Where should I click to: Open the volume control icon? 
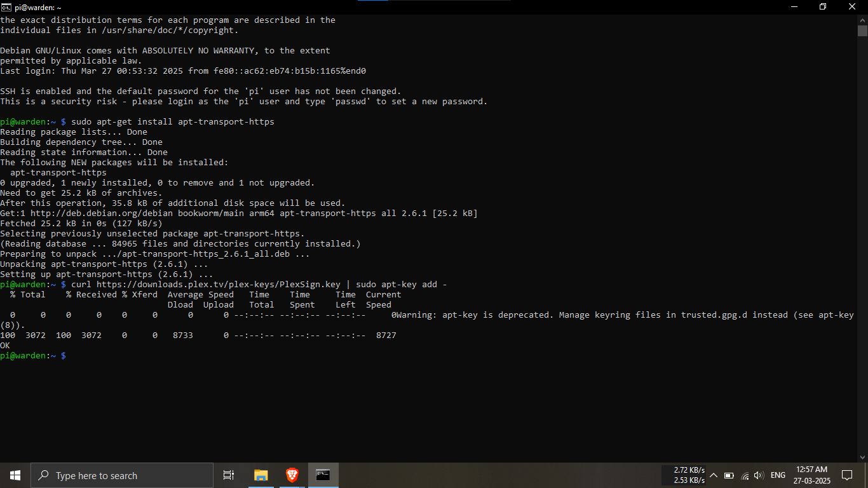click(758, 475)
